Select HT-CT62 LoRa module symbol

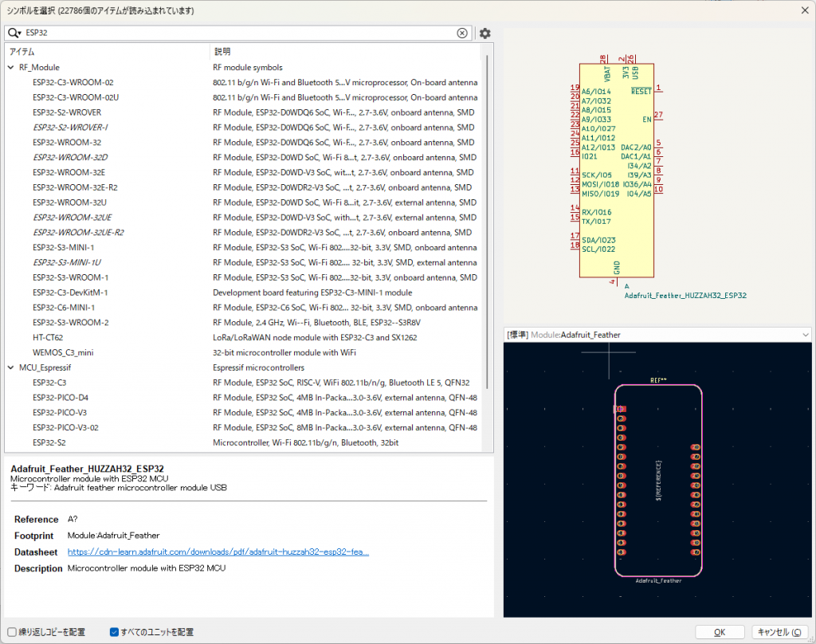pos(48,338)
